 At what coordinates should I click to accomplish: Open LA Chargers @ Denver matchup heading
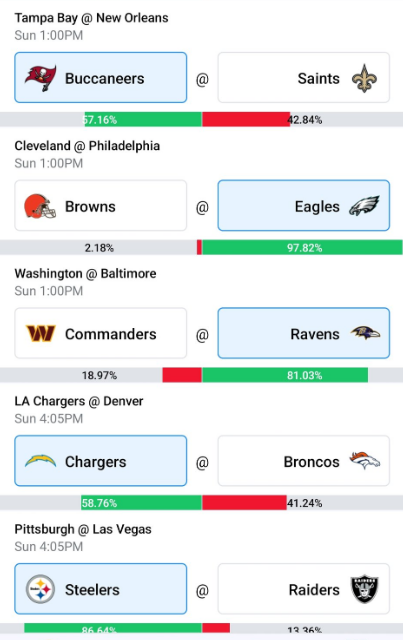(x=79, y=401)
